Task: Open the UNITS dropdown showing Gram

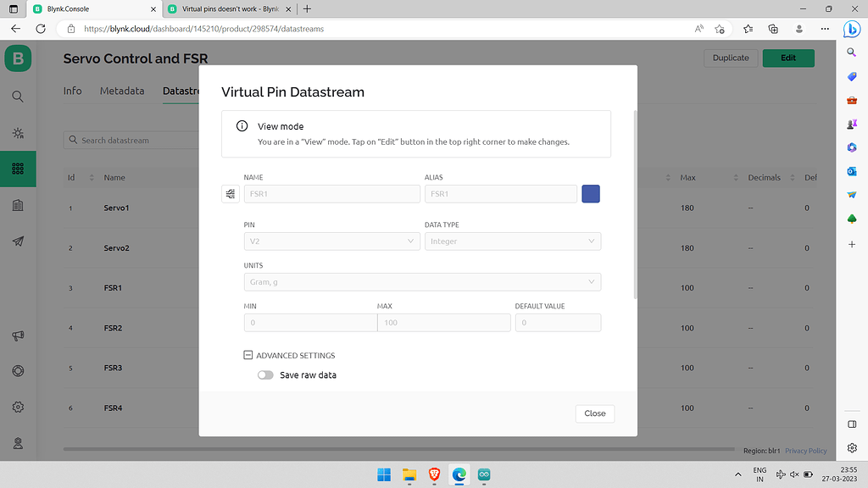Action: point(422,281)
